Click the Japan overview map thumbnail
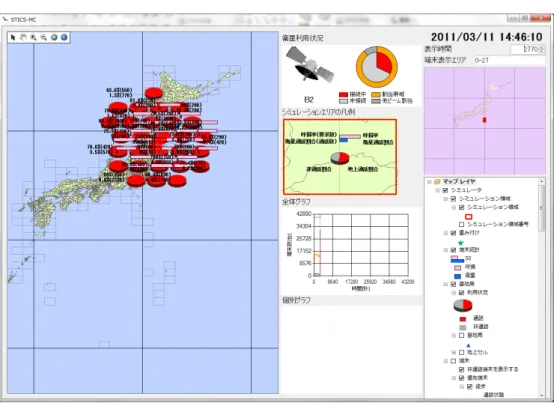Viewport: 554px width, 403px height. [485, 120]
